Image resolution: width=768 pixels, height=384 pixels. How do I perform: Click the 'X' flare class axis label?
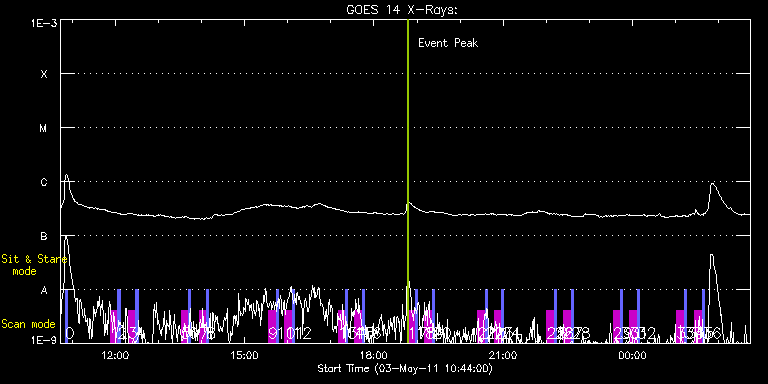(44, 74)
